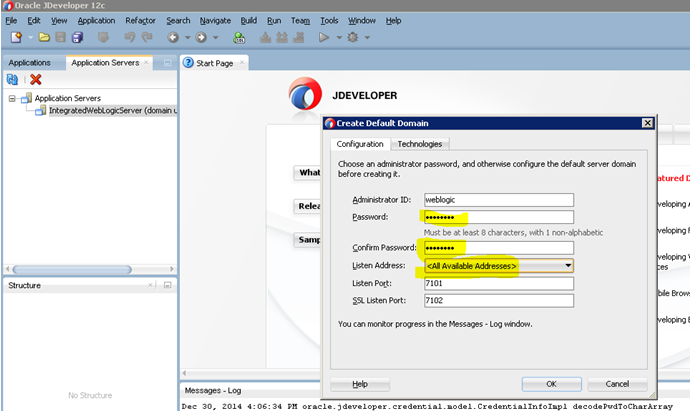Click the Rebuild project toolbar icon
692x418 pixels.
(x=282, y=38)
